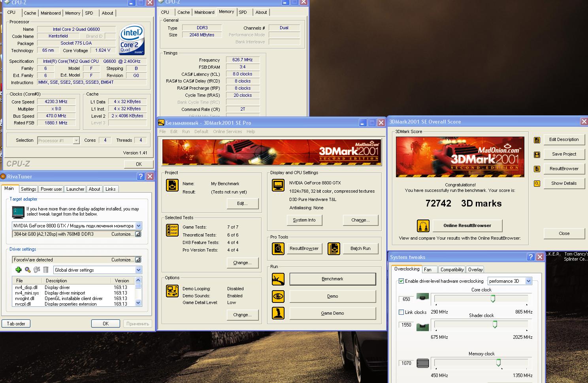Click the icon next to ResultBrowser in score window

(x=537, y=169)
